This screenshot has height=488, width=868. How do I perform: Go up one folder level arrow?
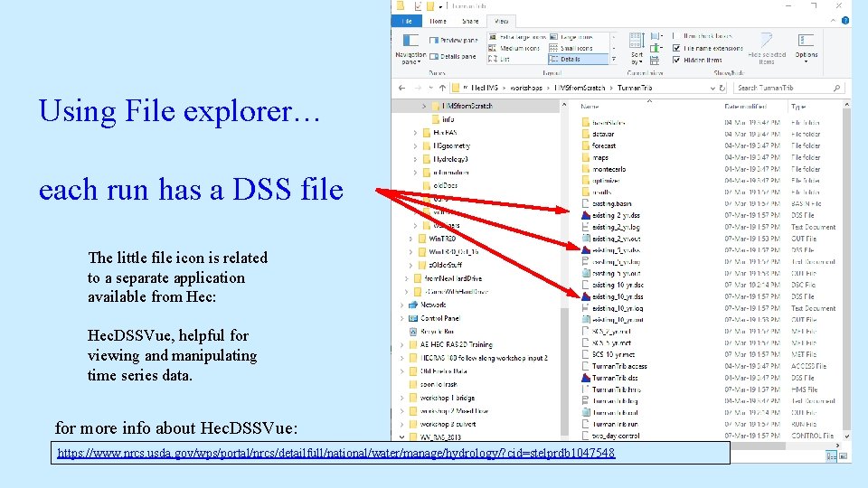[x=442, y=88]
